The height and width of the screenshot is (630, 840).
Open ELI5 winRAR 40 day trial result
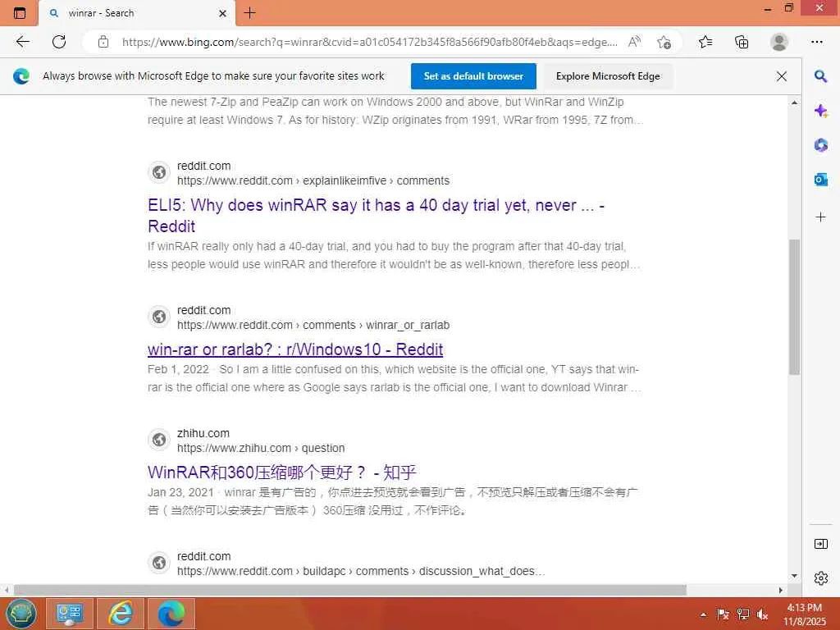click(376, 216)
